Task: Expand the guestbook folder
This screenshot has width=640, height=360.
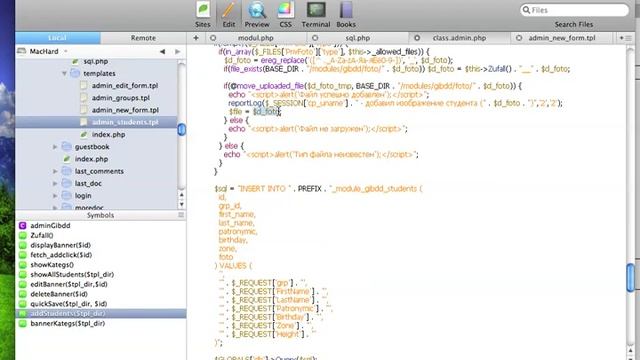Action: 55,147
